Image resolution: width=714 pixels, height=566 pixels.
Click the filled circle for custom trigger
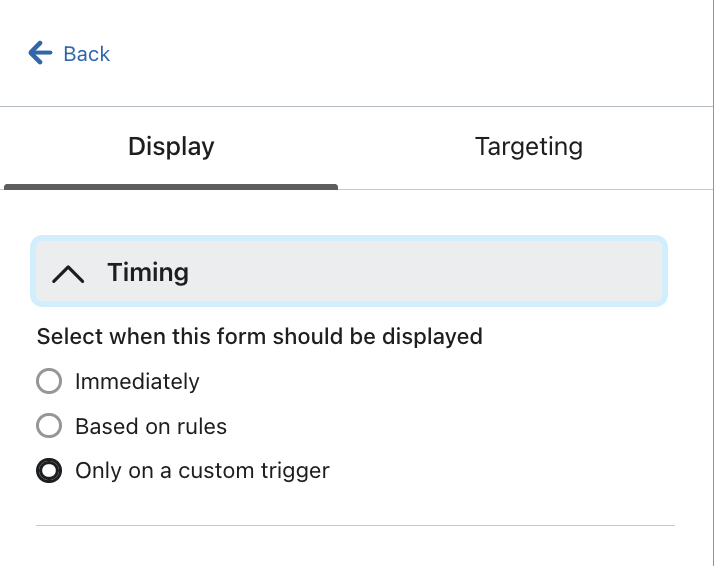[x=49, y=470]
